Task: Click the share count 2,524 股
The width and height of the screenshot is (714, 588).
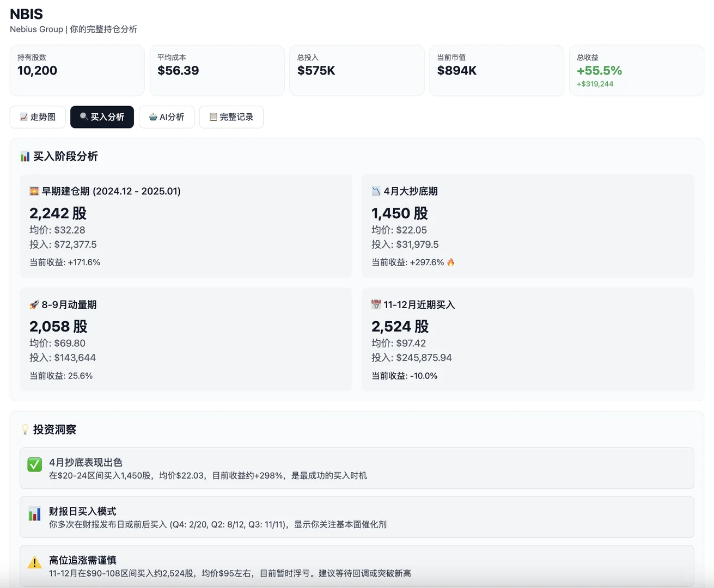Action: click(x=400, y=327)
